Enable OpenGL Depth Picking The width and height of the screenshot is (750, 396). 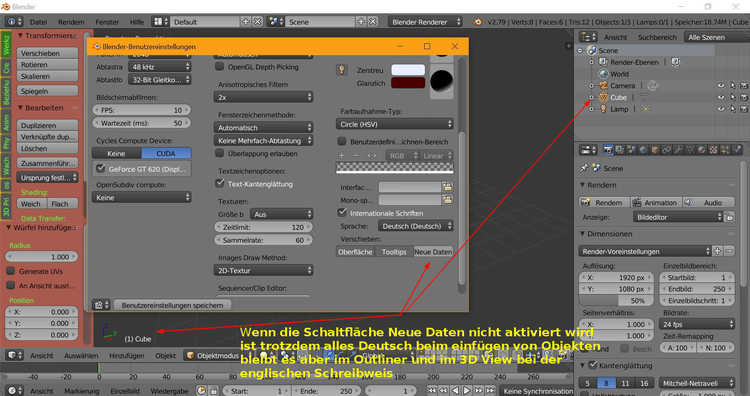pos(220,66)
